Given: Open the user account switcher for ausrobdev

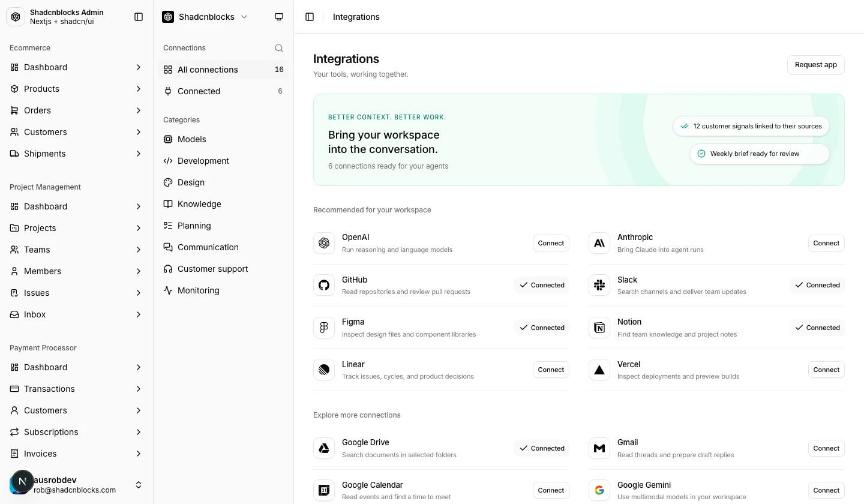Looking at the screenshot, I should pyautogui.click(x=77, y=485).
